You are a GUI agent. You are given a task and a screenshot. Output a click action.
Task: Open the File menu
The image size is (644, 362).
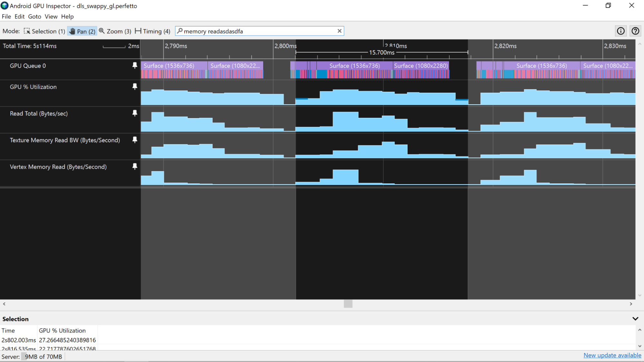(6, 16)
